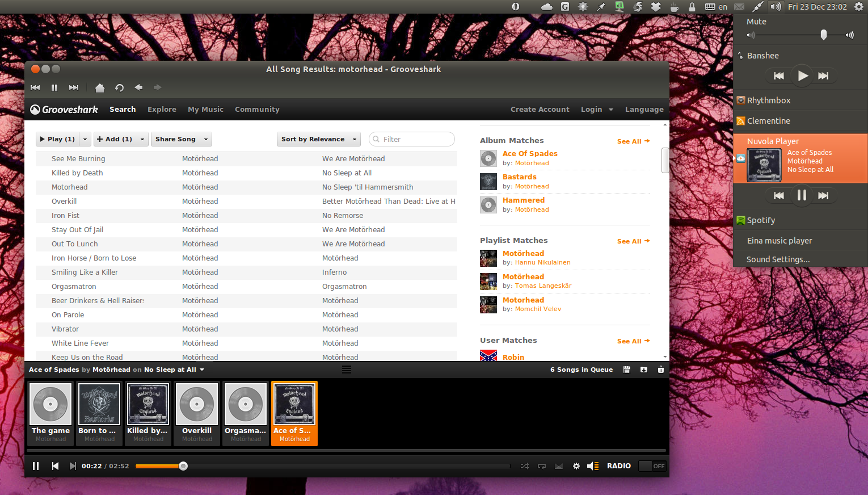See All album matches
Viewport: 868px width, 495px height.
click(x=633, y=141)
